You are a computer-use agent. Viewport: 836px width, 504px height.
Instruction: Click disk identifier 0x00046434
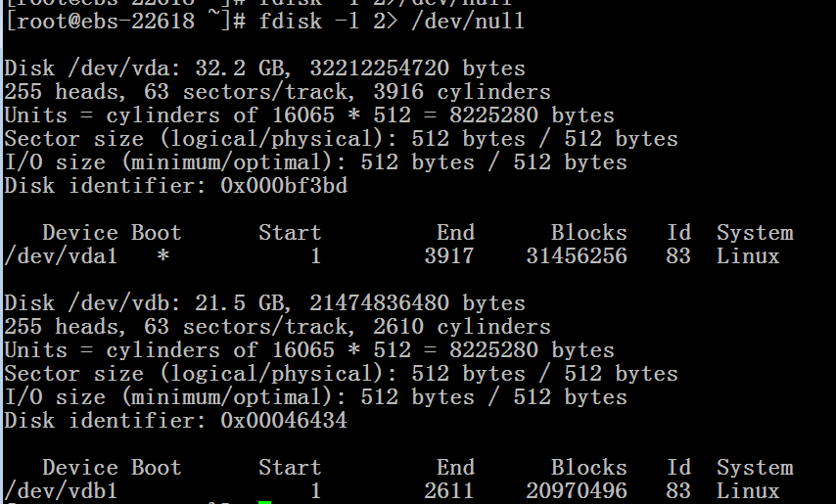tap(284, 421)
